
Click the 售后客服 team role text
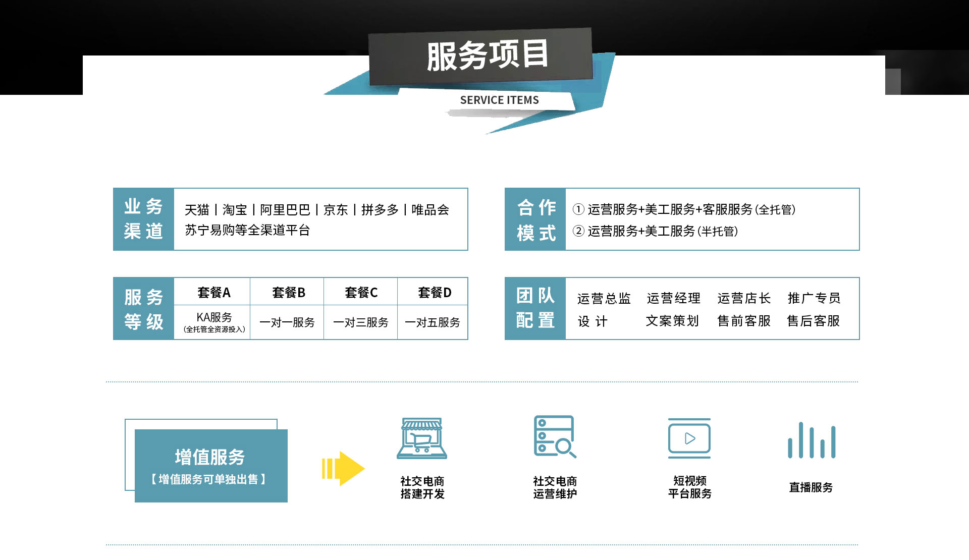tap(813, 321)
